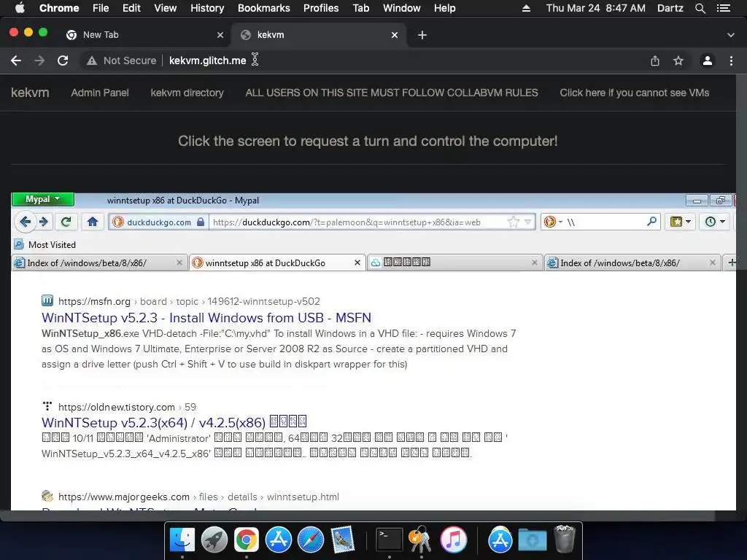Click duckduckgo.com site identity button
Viewport: 747px width, 560px height.
[158, 222]
